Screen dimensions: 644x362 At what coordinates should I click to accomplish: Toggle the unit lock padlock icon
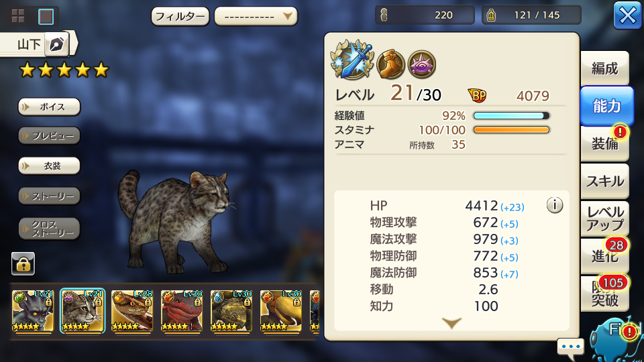(23, 263)
